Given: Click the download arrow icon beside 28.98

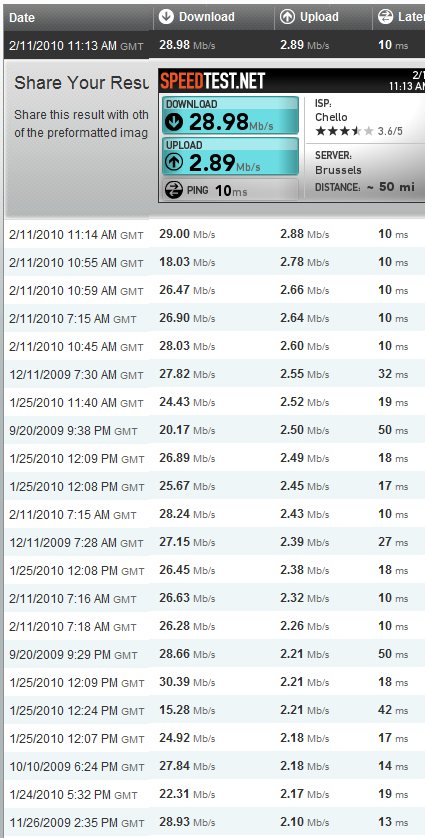Looking at the screenshot, I should pos(174,122).
